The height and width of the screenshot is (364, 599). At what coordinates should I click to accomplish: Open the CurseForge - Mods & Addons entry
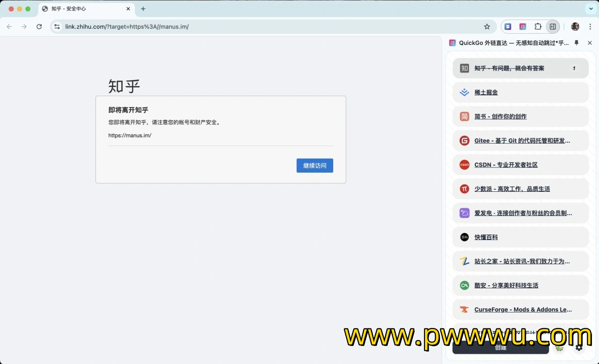click(x=520, y=309)
